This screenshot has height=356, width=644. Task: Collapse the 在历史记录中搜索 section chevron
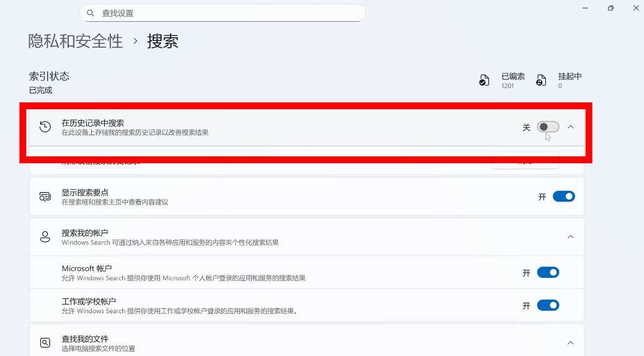(x=571, y=127)
